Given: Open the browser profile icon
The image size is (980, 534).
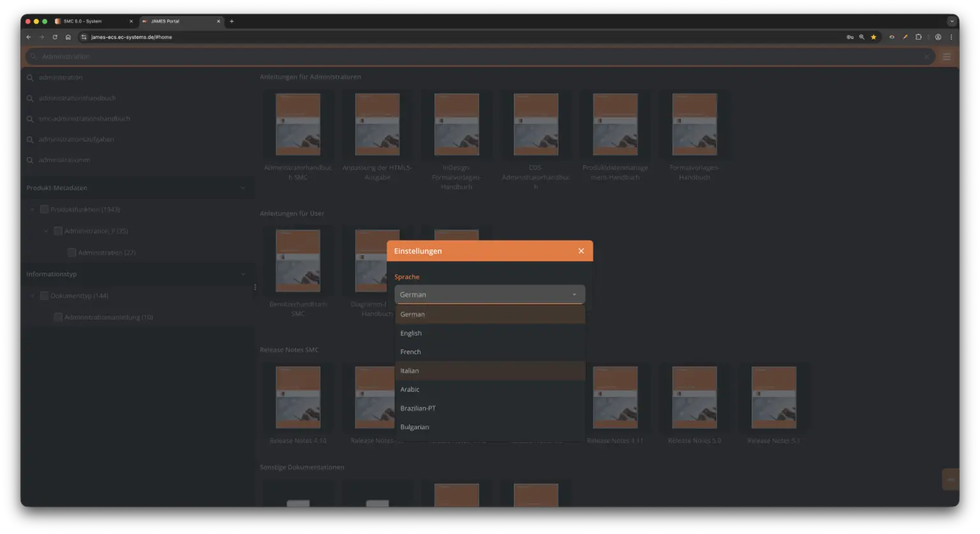Looking at the screenshot, I should (x=938, y=37).
